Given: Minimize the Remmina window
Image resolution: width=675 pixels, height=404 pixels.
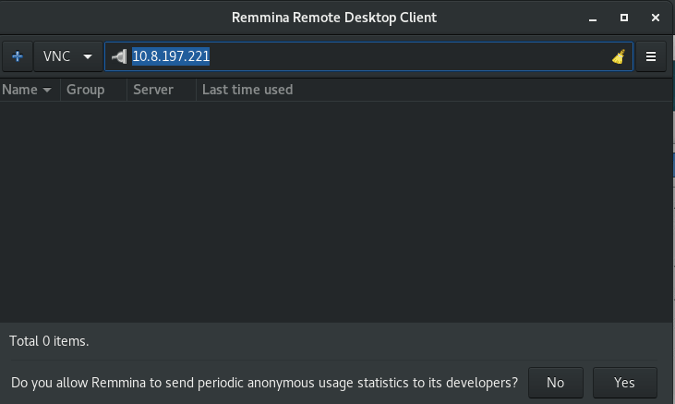Looking at the screenshot, I should [595, 17].
